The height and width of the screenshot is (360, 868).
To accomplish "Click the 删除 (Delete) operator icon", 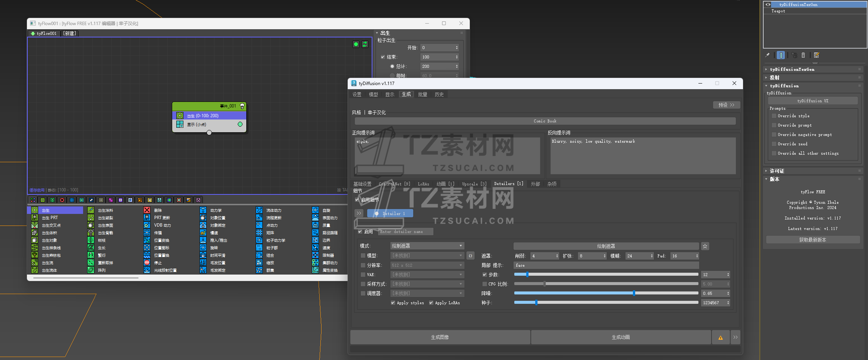I will [147, 210].
